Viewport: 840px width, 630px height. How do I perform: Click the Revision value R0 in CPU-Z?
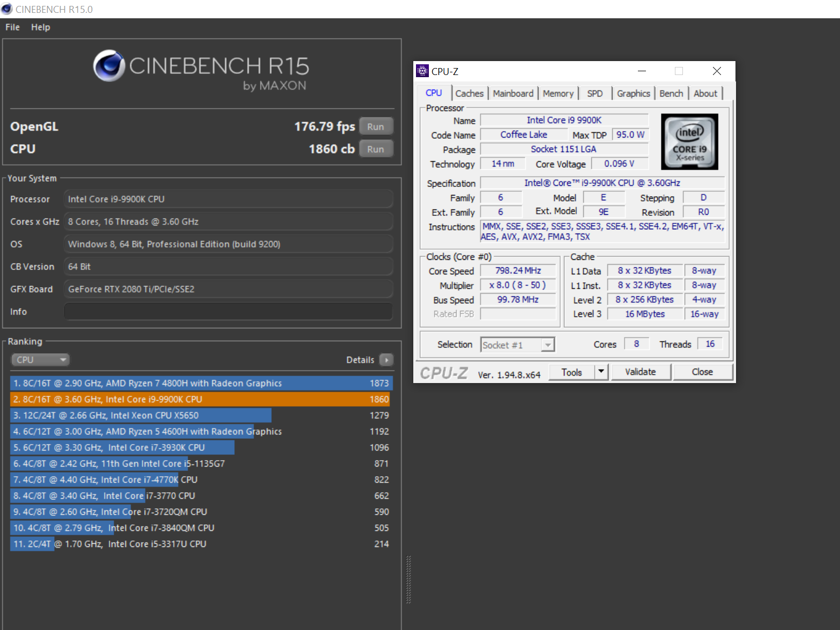click(x=703, y=212)
